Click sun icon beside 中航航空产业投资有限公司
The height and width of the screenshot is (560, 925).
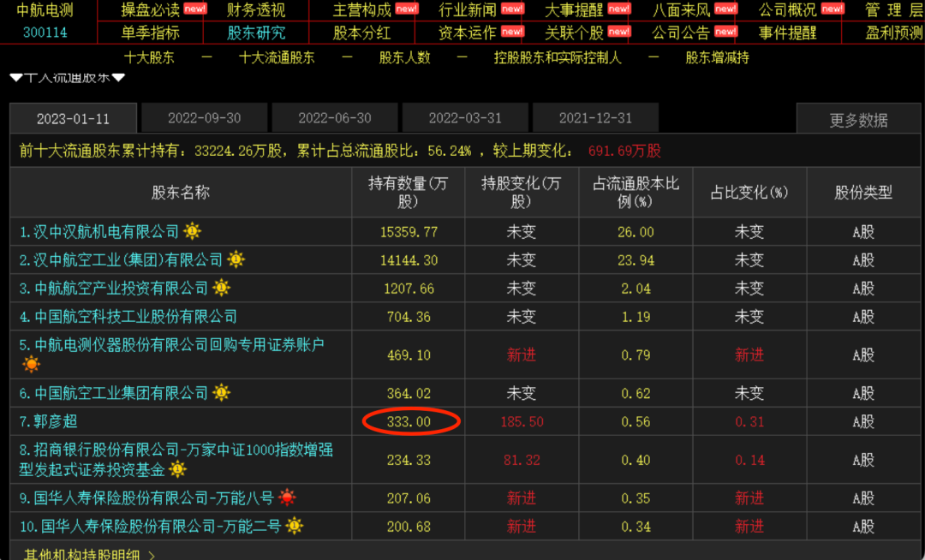[222, 288]
